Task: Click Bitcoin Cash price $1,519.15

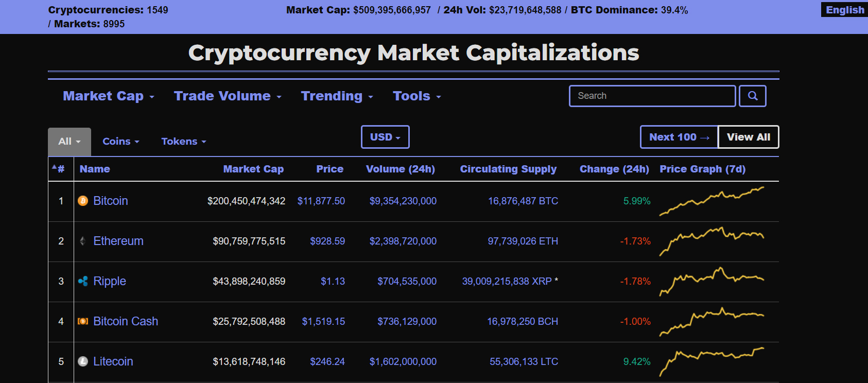Action: tap(324, 321)
